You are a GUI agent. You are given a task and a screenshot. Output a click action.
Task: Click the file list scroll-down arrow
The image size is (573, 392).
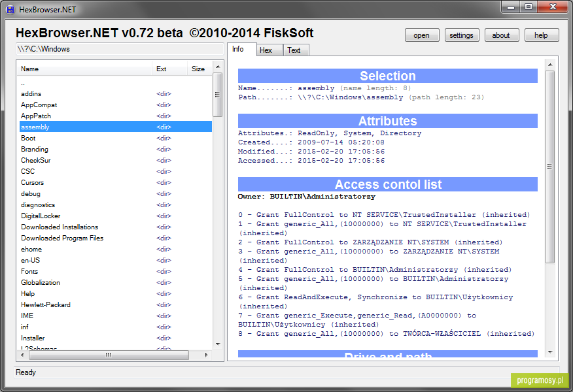(x=218, y=344)
